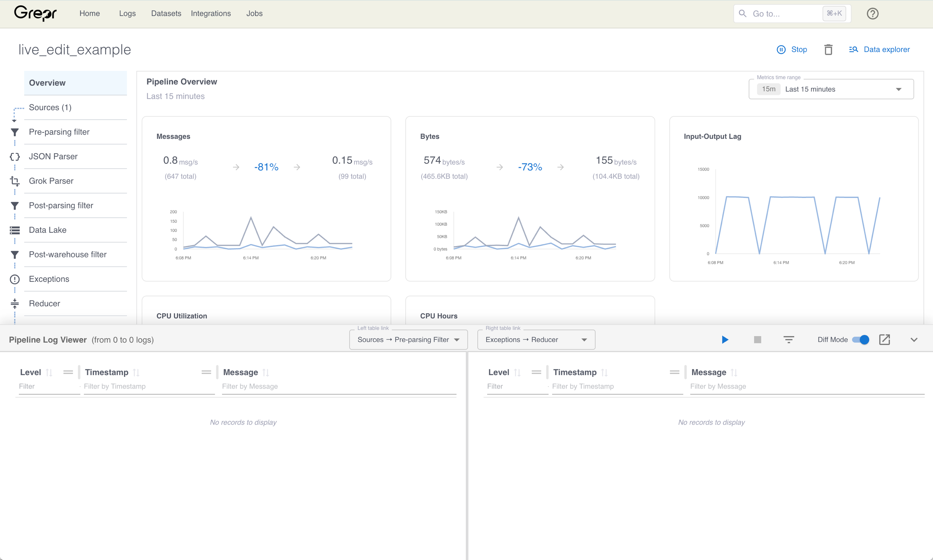
Task: Click right Filter by Timestamp field
Action: pyautogui.click(x=617, y=387)
